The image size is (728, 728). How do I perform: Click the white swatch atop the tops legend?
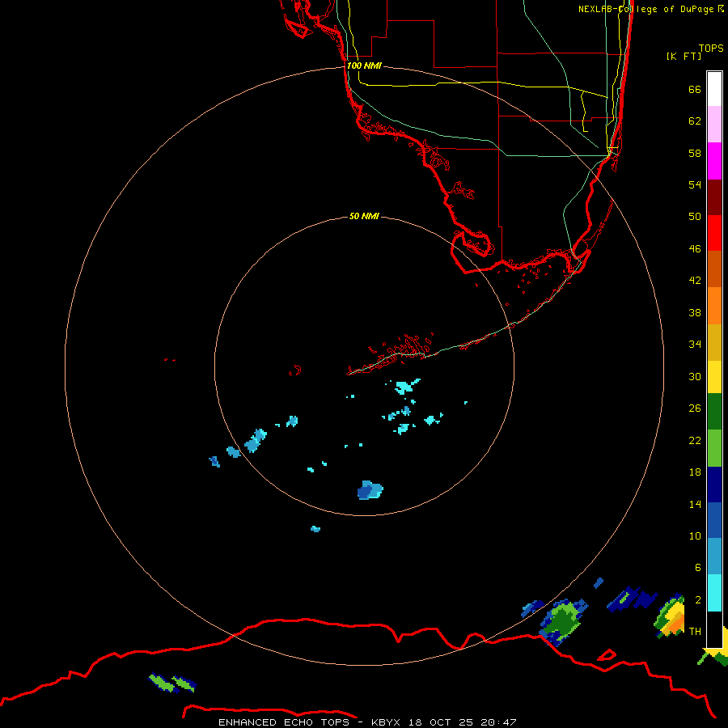(714, 89)
